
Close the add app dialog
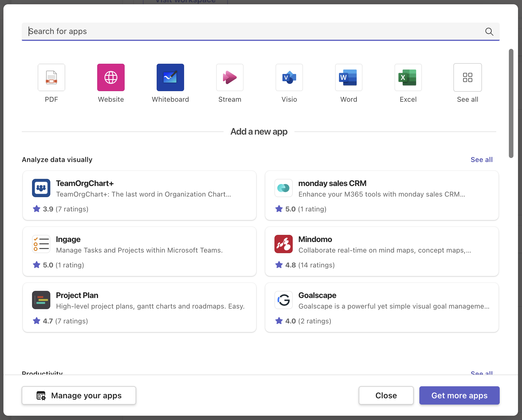(x=386, y=395)
